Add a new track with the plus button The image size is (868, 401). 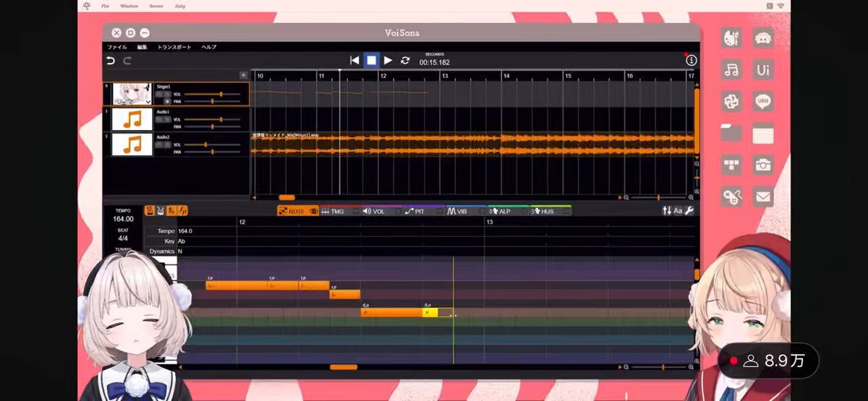pyautogui.click(x=244, y=75)
